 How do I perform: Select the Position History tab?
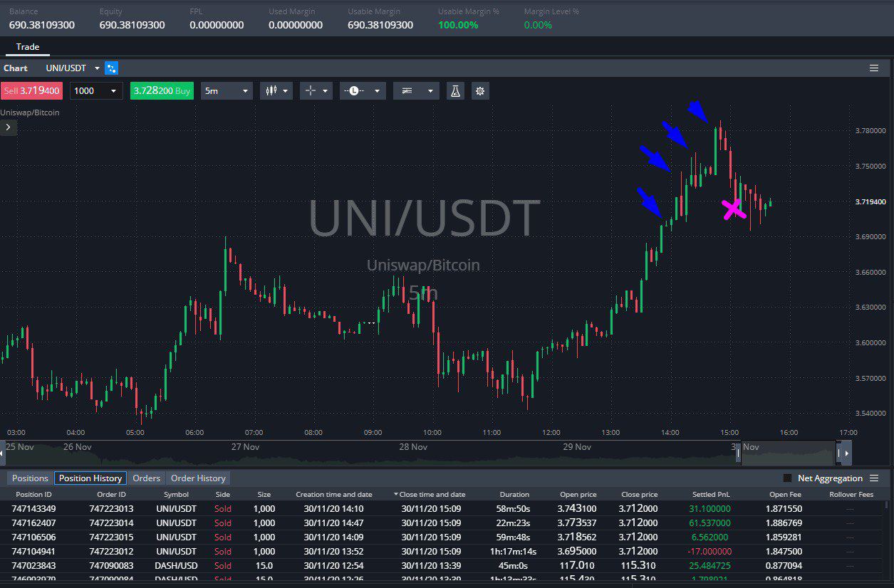pos(90,478)
